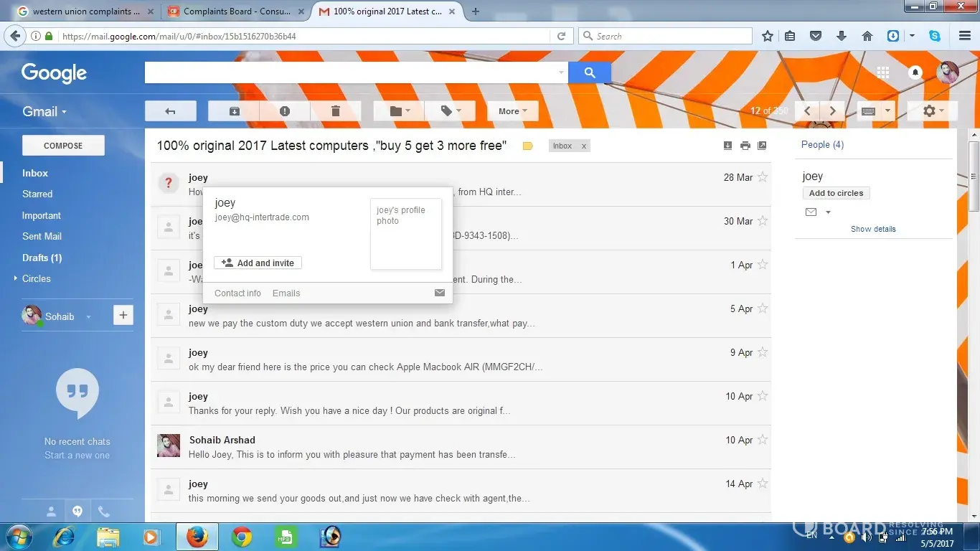This screenshot has height=551, width=980.
Task: Click the keyboard input tools icon
Action: pyautogui.click(x=868, y=111)
